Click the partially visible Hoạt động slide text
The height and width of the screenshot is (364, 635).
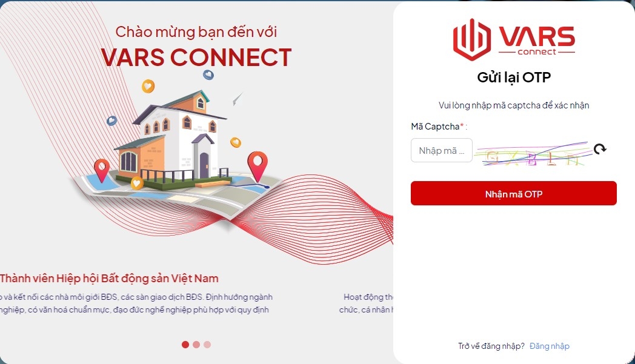(367, 303)
